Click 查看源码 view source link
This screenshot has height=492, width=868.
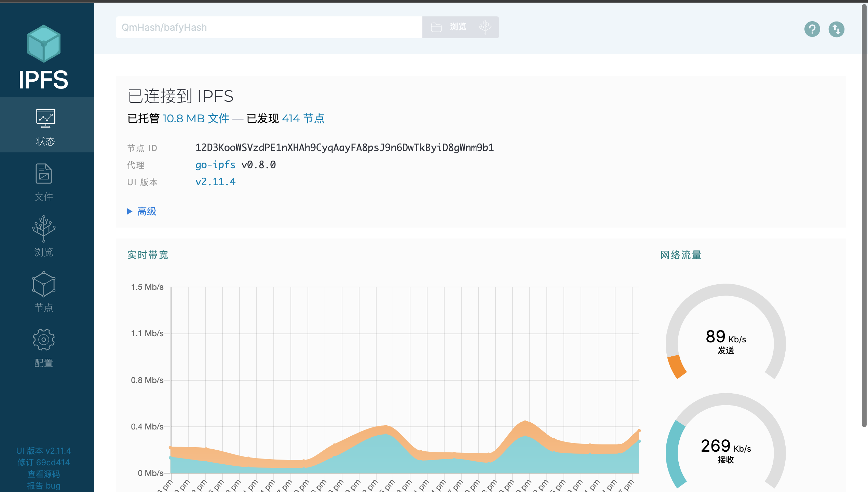[x=44, y=474]
